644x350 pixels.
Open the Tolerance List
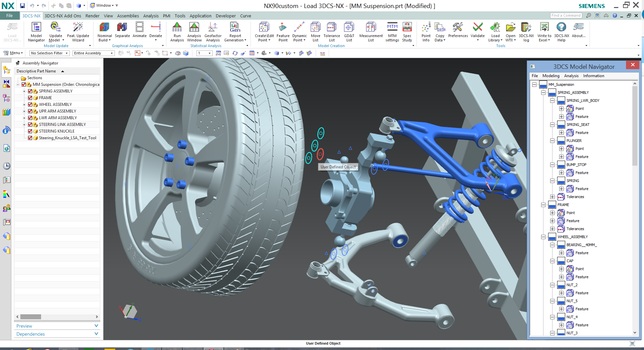pos(332,32)
